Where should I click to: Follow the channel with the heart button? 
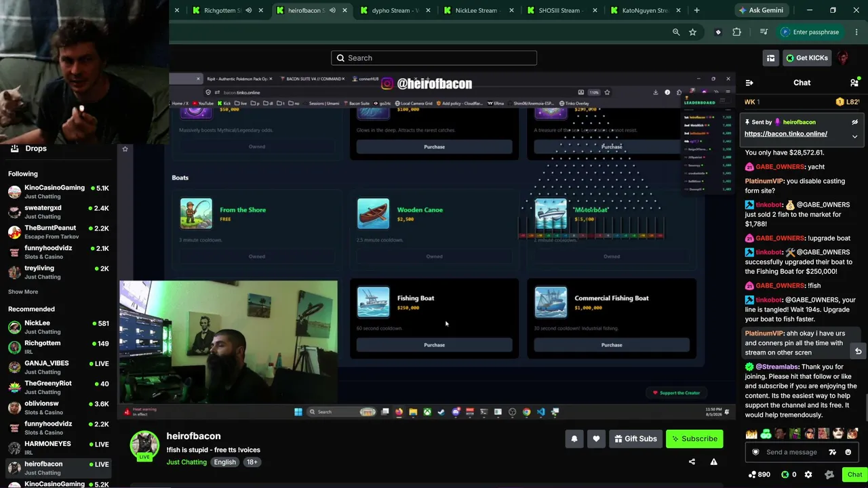[x=596, y=439]
